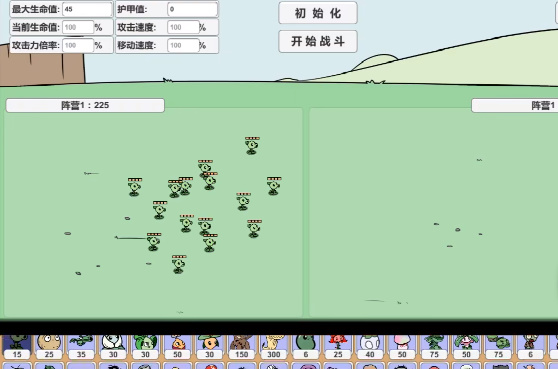The width and height of the screenshot is (558, 369).
Task: Choose the white egg-shaped card costing 40
Action: [x=370, y=347]
